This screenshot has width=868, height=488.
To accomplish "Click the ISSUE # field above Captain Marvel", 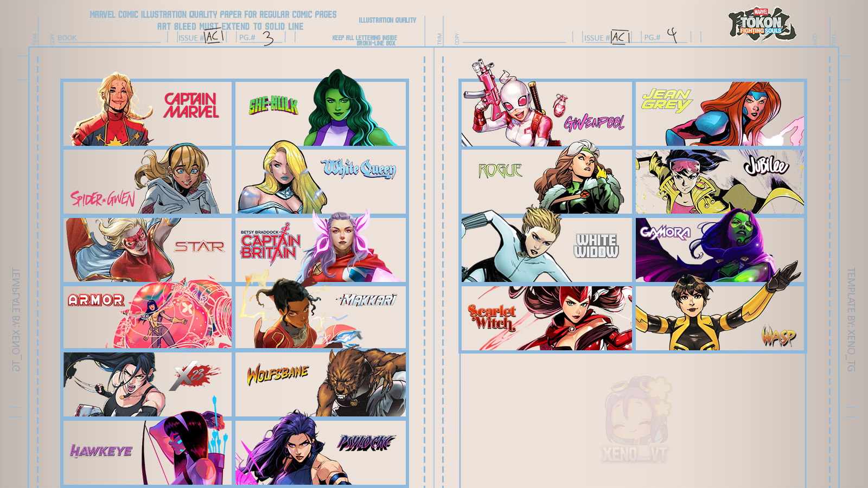I will (x=202, y=37).
